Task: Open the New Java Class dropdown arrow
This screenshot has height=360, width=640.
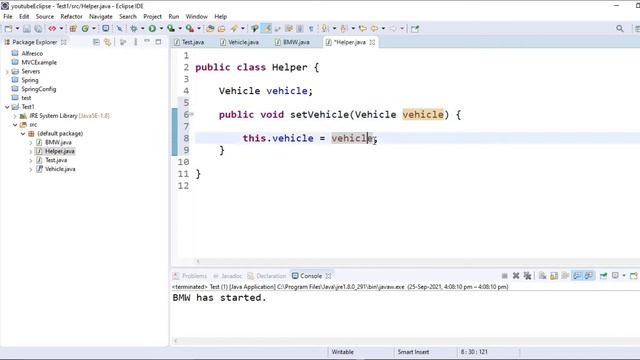Action: (93, 29)
